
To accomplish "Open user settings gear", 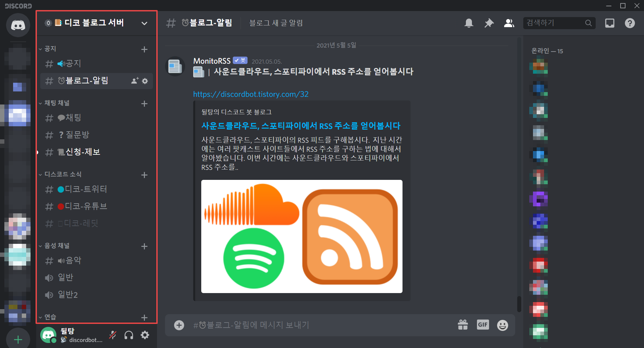I will click(145, 335).
